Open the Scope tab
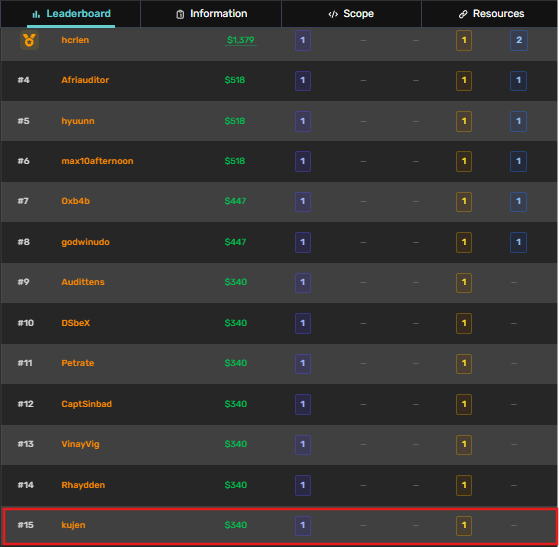The width and height of the screenshot is (559, 547). pyautogui.click(x=351, y=14)
